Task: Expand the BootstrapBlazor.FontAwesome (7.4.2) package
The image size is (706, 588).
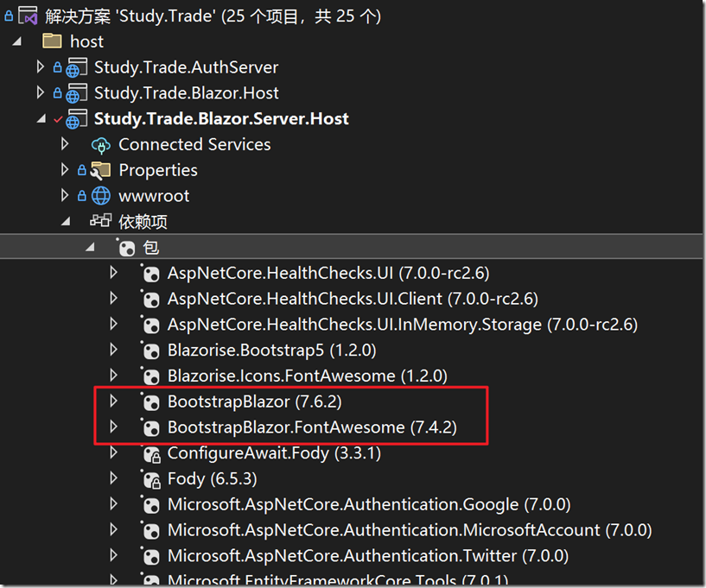Action: pyautogui.click(x=114, y=427)
